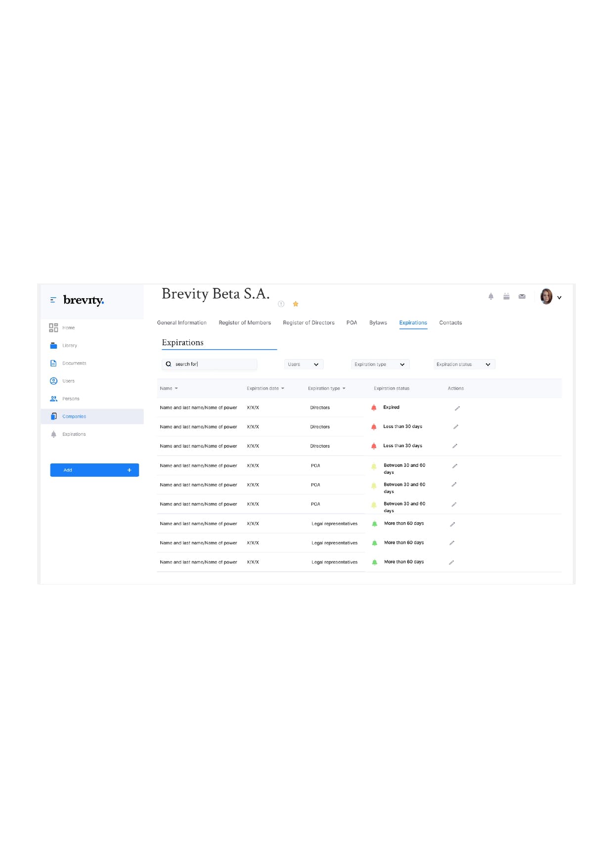Open notifications bell in top header
Screen dimensions: 613x868
click(x=491, y=296)
